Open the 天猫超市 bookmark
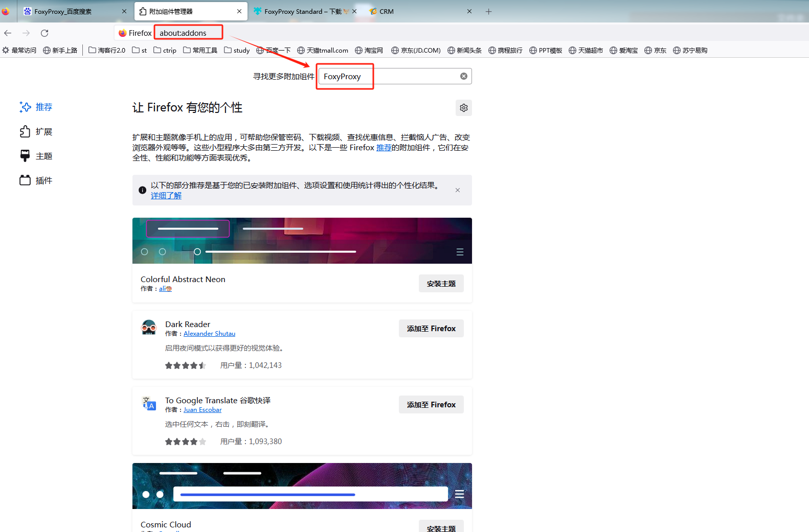809x532 pixels. pos(586,50)
